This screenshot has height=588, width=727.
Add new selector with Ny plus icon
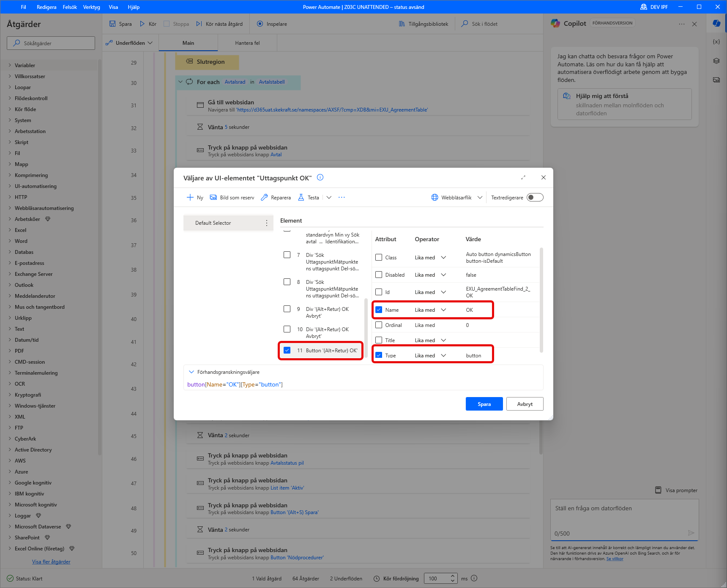coord(190,197)
